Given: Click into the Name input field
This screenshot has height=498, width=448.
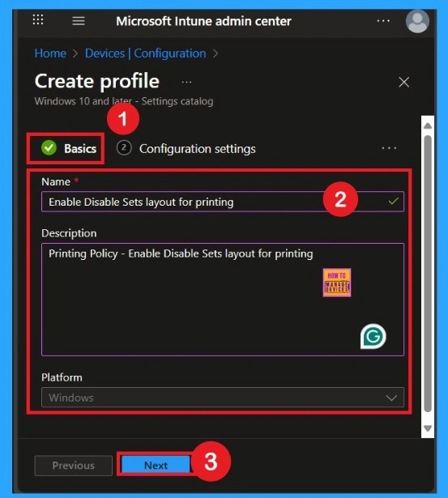Looking at the screenshot, I should pyautogui.click(x=223, y=202).
